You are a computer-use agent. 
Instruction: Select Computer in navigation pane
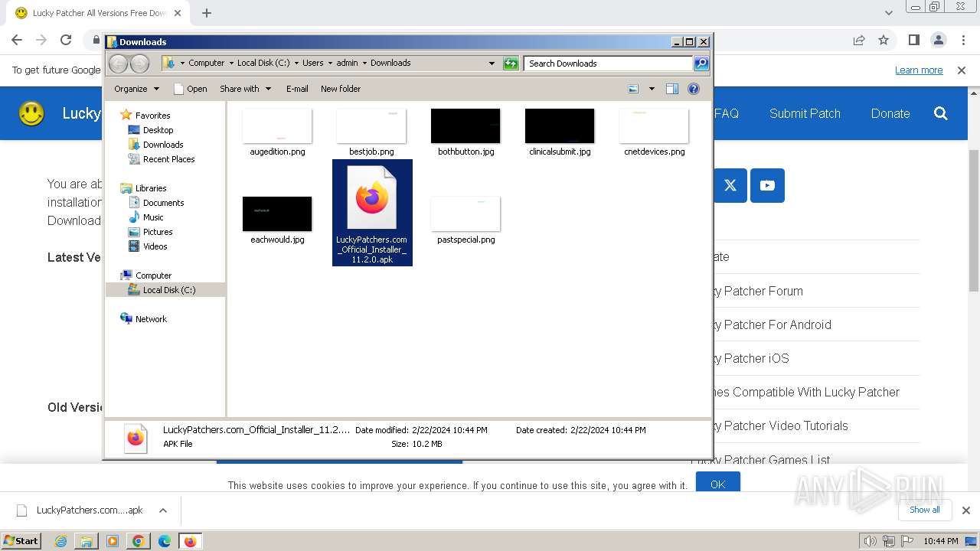pos(153,275)
